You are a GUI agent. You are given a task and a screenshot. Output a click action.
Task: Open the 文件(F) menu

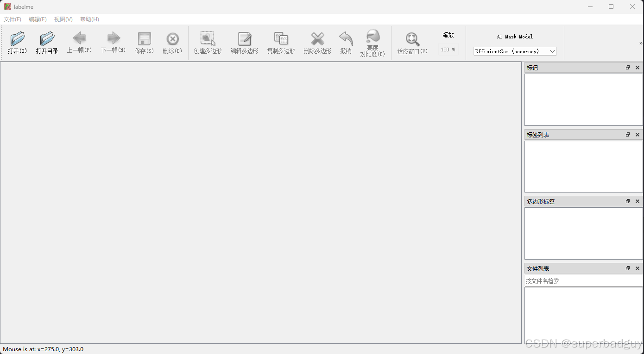(x=13, y=19)
